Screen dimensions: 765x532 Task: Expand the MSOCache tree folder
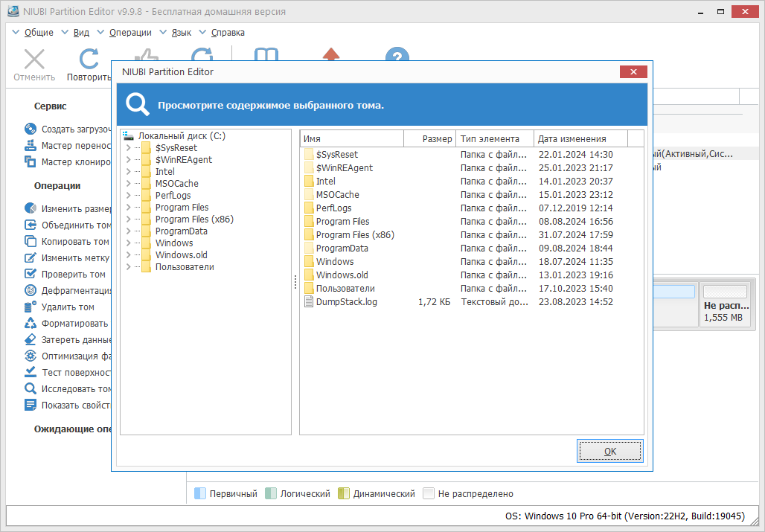(128, 183)
